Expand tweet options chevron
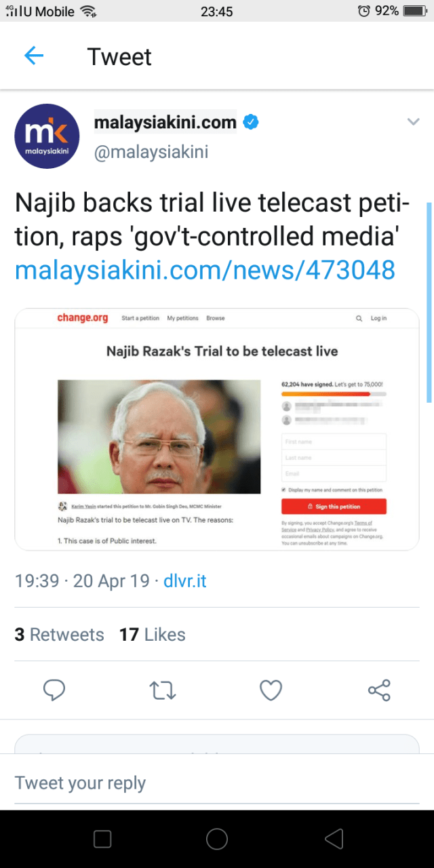The height and width of the screenshot is (868, 434). pyautogui.click(x=413, y=122)
